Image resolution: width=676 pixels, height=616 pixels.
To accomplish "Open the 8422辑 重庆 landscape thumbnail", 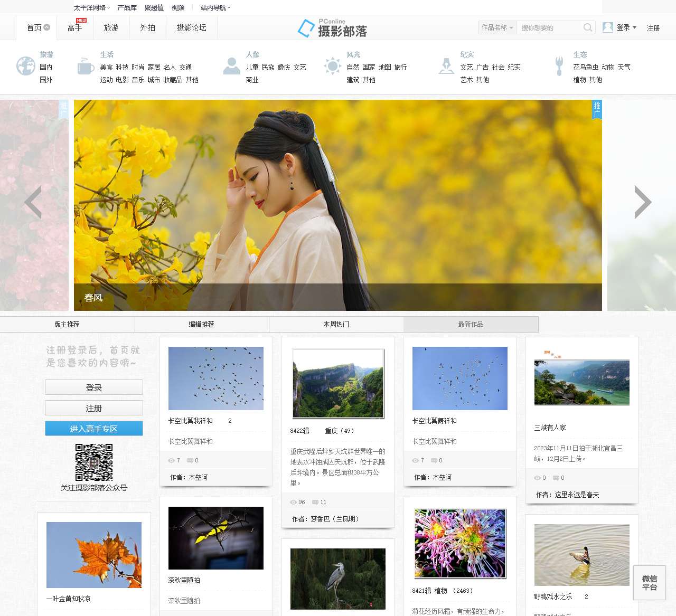I will tap(338, 384).
